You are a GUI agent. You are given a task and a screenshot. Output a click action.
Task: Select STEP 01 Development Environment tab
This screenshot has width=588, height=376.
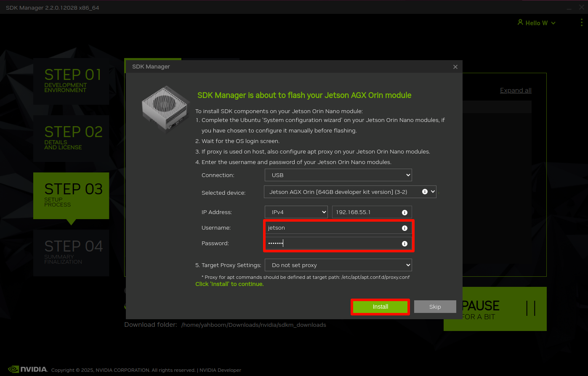tap(71, 81)
